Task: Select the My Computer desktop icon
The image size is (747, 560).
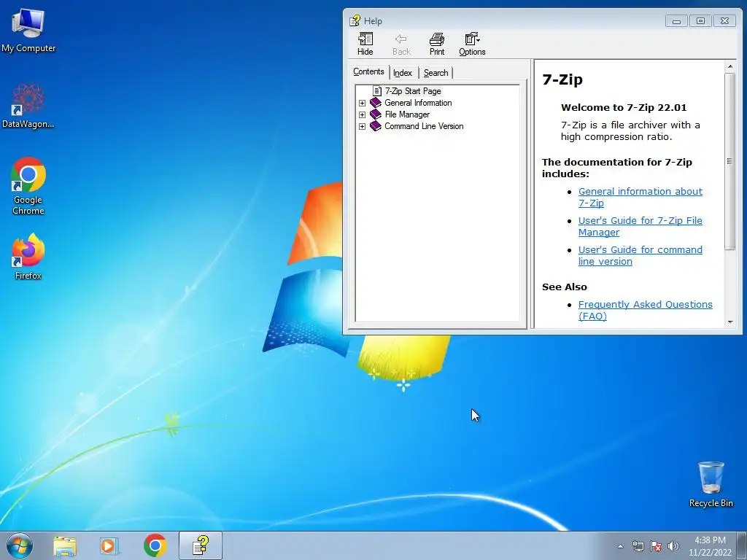Action: point(28,30)
